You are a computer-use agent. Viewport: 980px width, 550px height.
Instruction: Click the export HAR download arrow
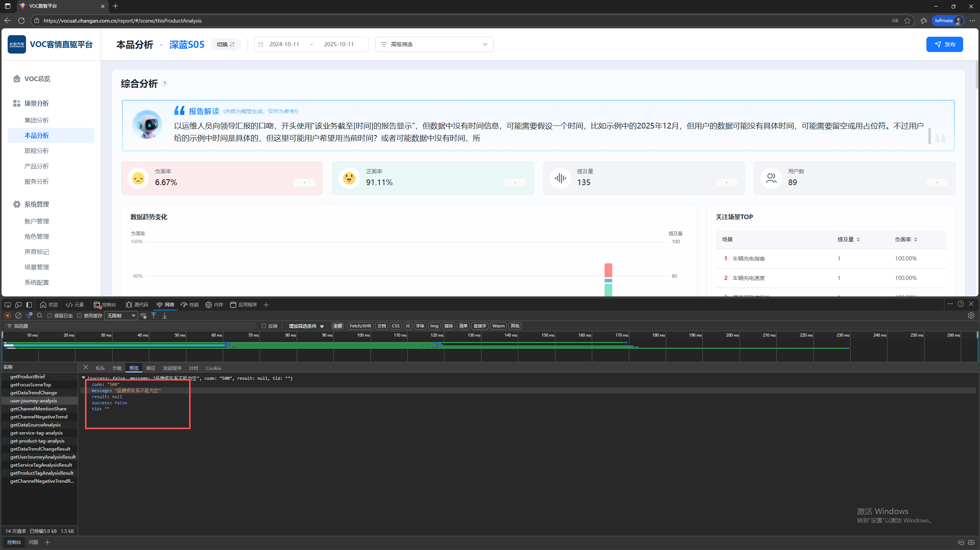[165, 316]
